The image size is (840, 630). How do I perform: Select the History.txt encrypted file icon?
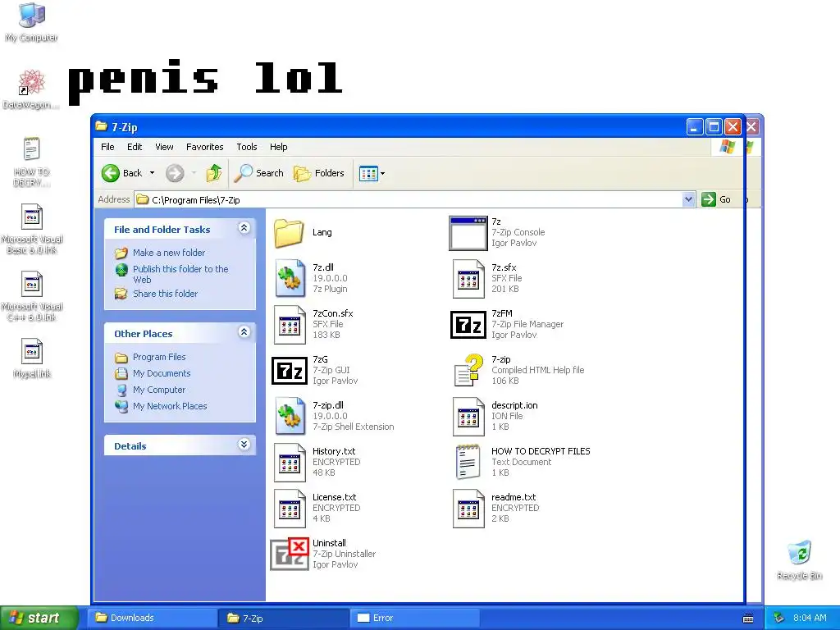(290, 462)
